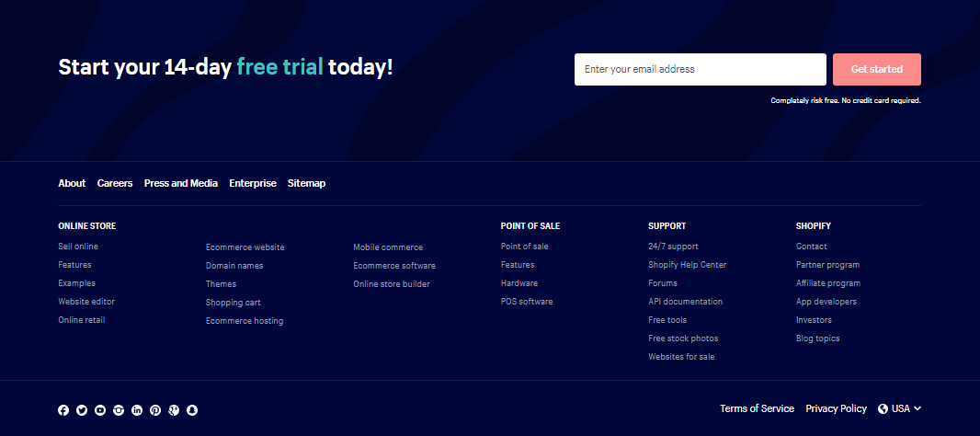This screenshot has width=980, height=436.
Task: Visit the Shopify Help Center link
Action: click(x=688, y=265)
